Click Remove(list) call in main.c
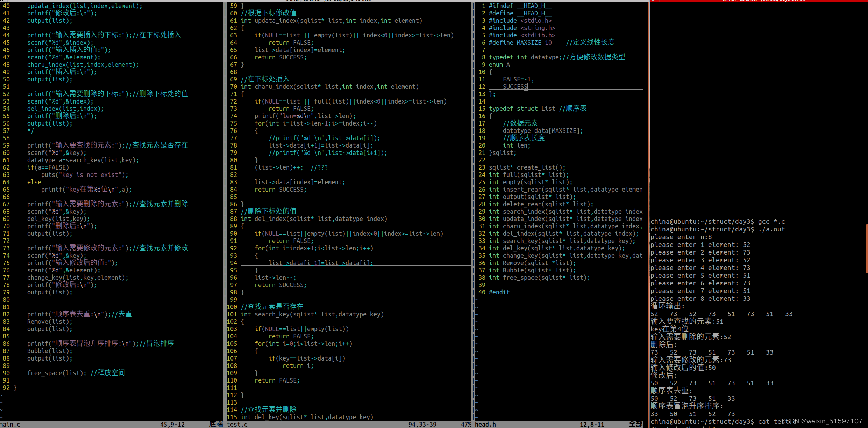The height and width of the screenshot is (428, 868). click(50, 322)
